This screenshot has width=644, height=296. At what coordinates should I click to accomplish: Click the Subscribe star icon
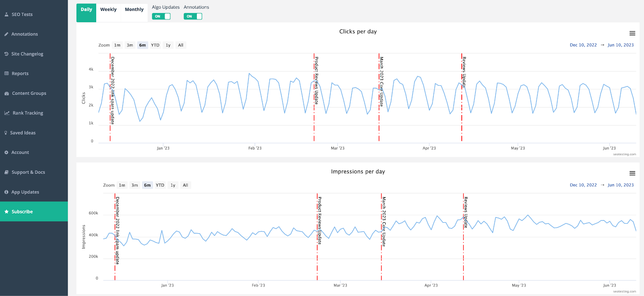(6, 212)
